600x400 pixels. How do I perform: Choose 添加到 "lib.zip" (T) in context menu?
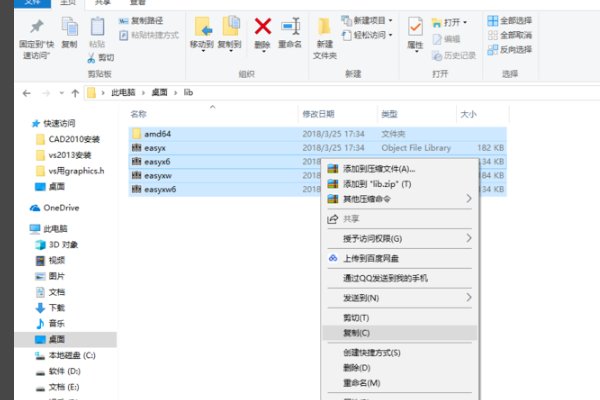click(399, 184)
